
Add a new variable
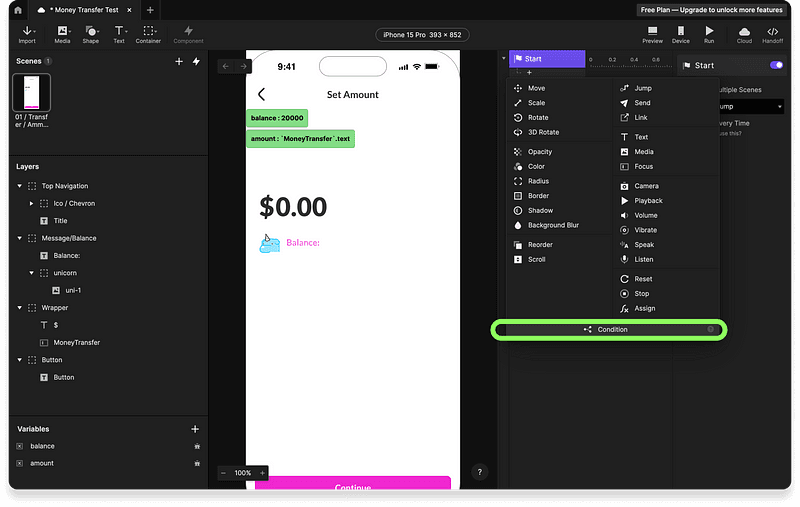click(x=195, y=429)
